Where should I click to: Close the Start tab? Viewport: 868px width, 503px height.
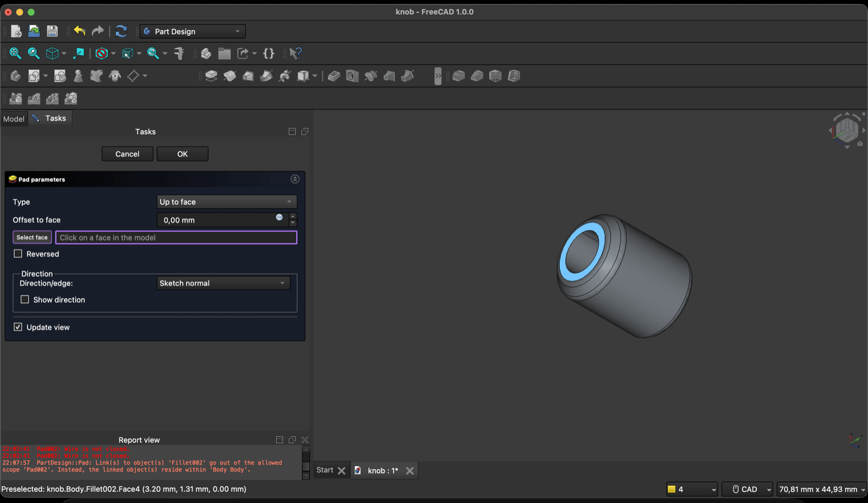coord(342,470)
